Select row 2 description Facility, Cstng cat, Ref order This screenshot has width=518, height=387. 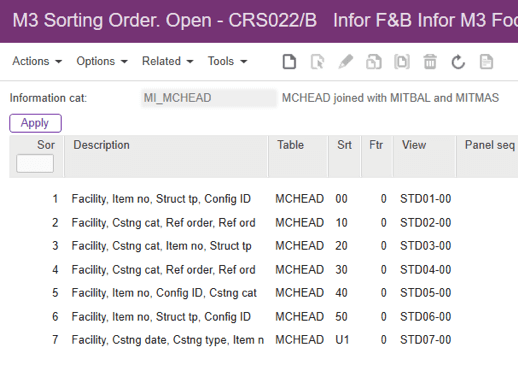point(163,223)
